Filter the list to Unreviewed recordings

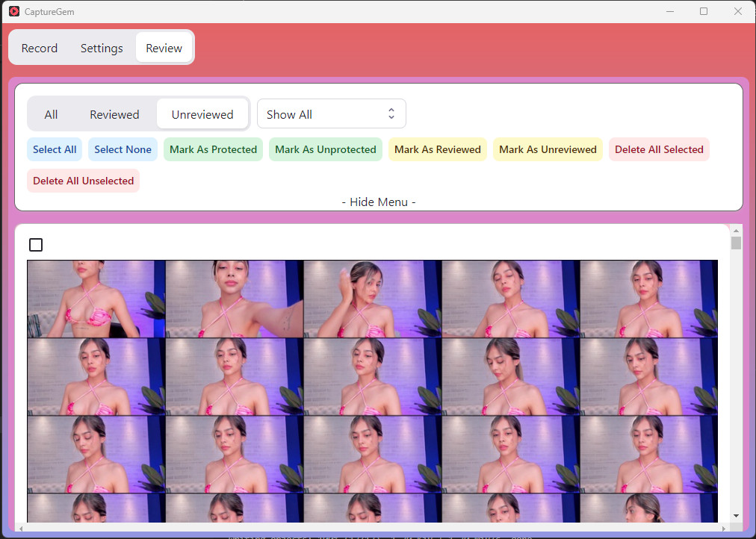point(202,114)
